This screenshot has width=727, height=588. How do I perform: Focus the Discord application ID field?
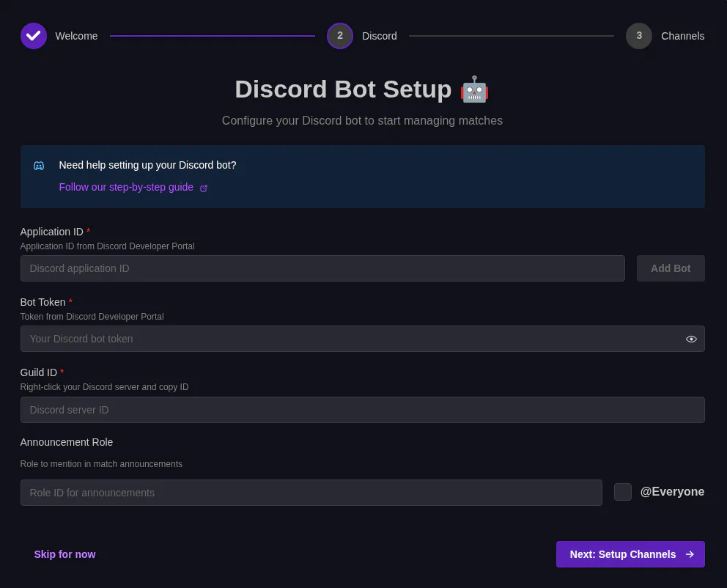pos(322,268)
